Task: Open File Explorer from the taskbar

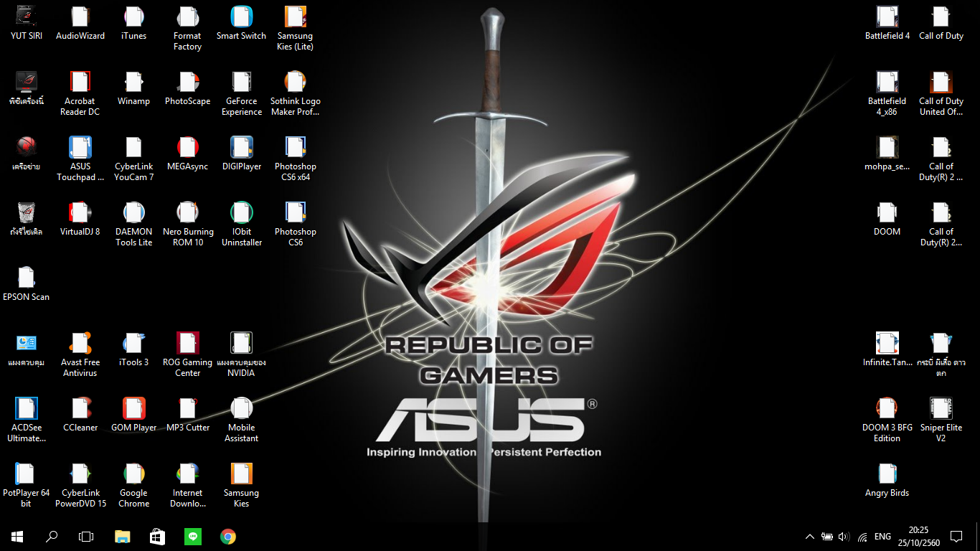Action: tap(123, 536)
